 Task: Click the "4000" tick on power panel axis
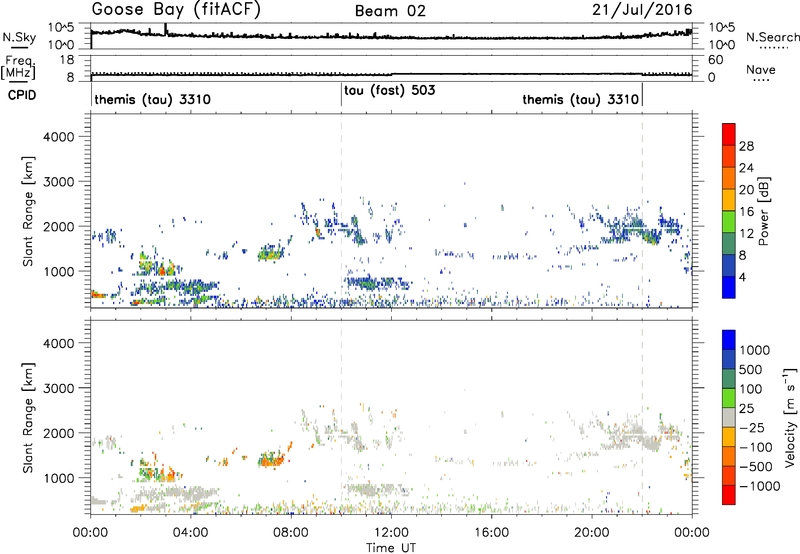tap(58, 137)
